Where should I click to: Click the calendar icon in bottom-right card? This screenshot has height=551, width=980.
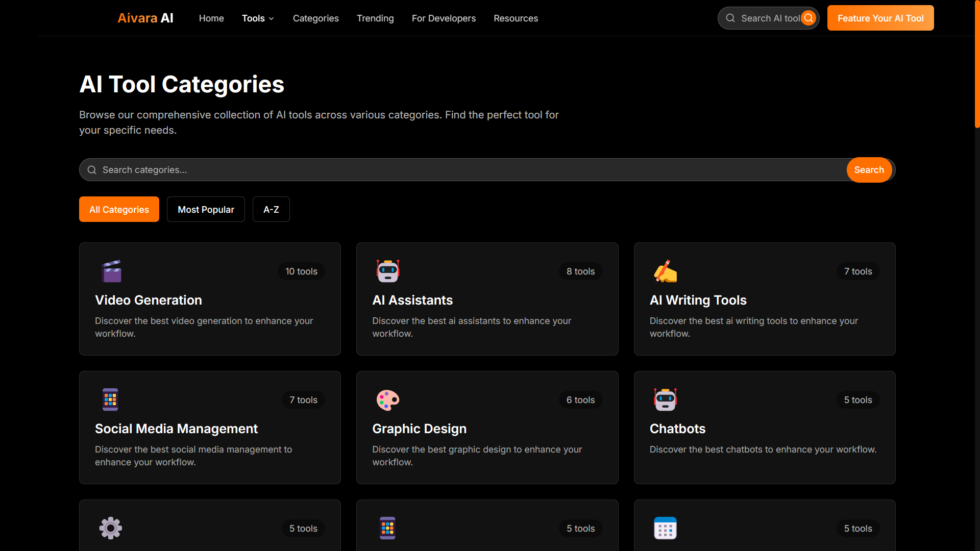click(x=665, y=529)
